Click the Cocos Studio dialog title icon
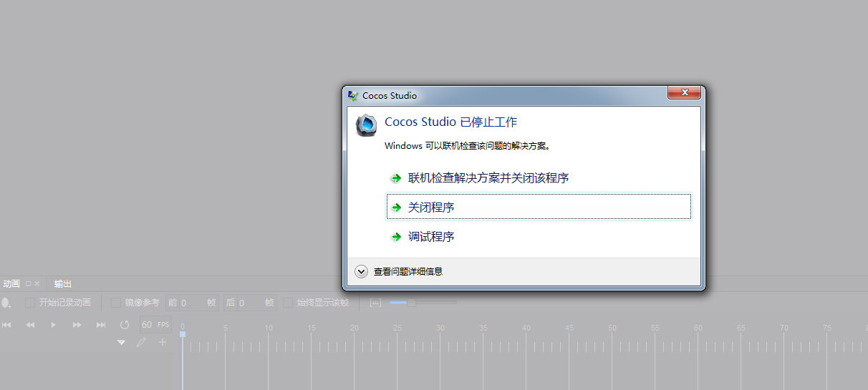 [352, 95]
